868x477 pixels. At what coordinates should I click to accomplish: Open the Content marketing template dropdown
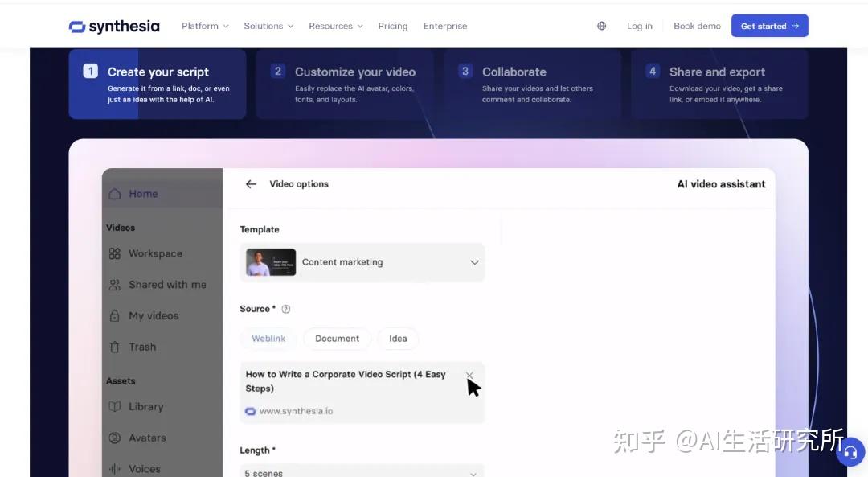[x=362, y=262]
